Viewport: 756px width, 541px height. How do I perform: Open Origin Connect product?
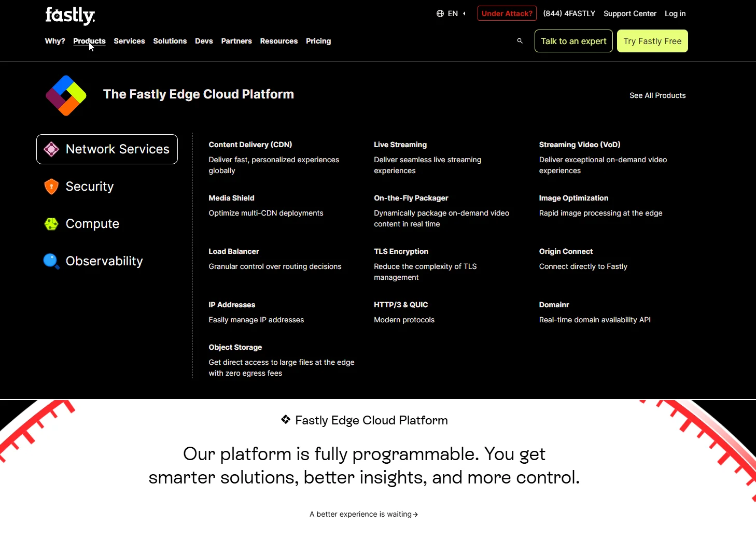pos(566,251)
